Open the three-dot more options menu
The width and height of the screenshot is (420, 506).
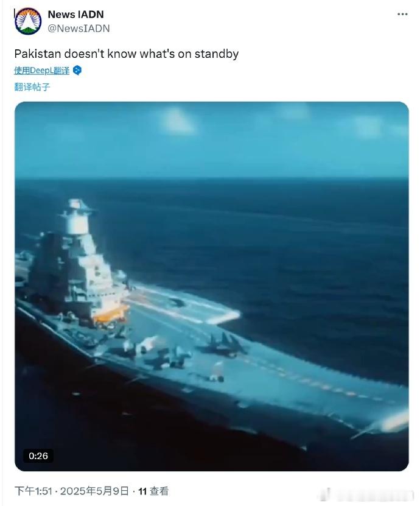(402, 14)
